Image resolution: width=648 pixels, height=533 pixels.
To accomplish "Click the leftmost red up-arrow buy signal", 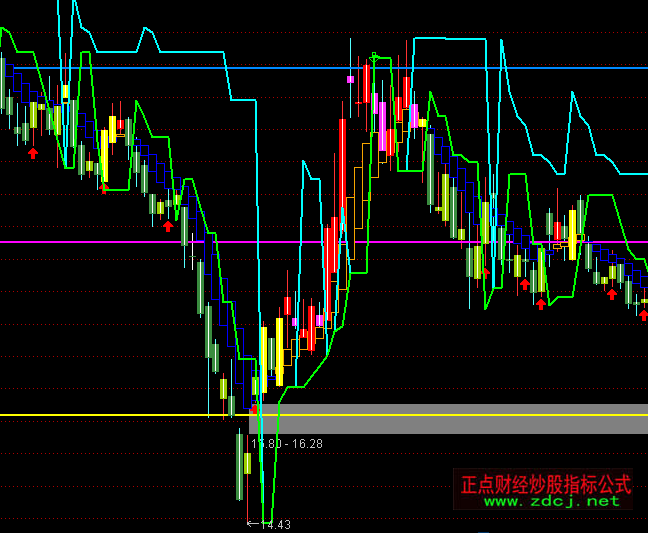I will 33,153.
